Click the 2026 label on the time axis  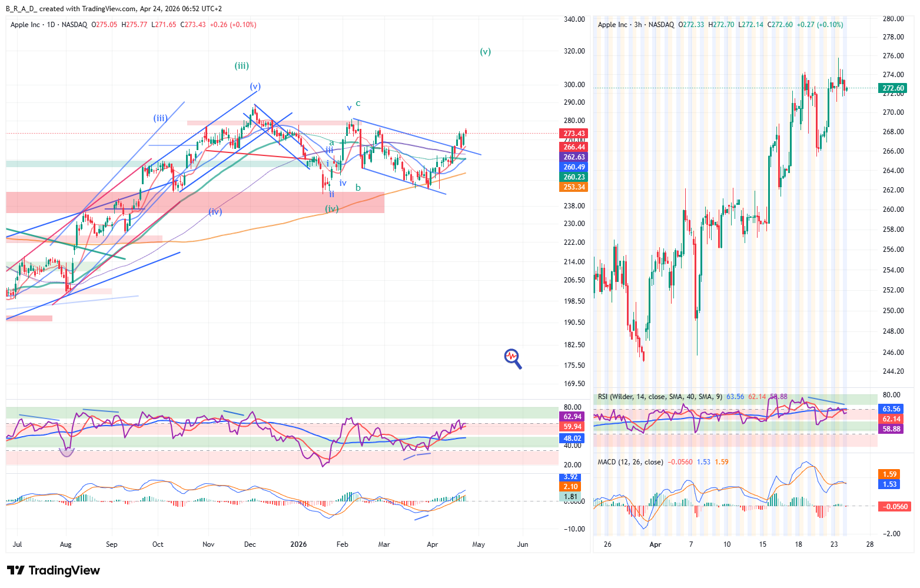pyautogui.click(x=298, y=544)
